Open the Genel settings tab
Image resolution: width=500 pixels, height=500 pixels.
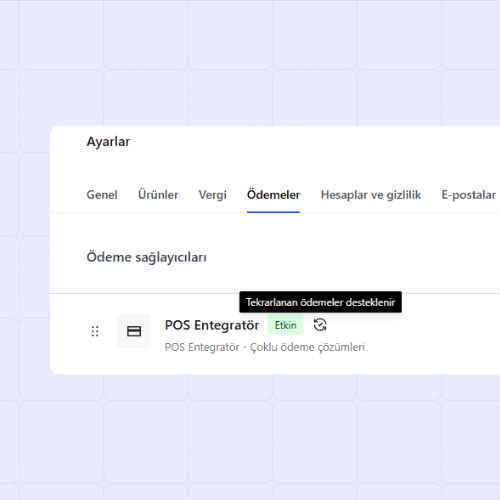102,195
